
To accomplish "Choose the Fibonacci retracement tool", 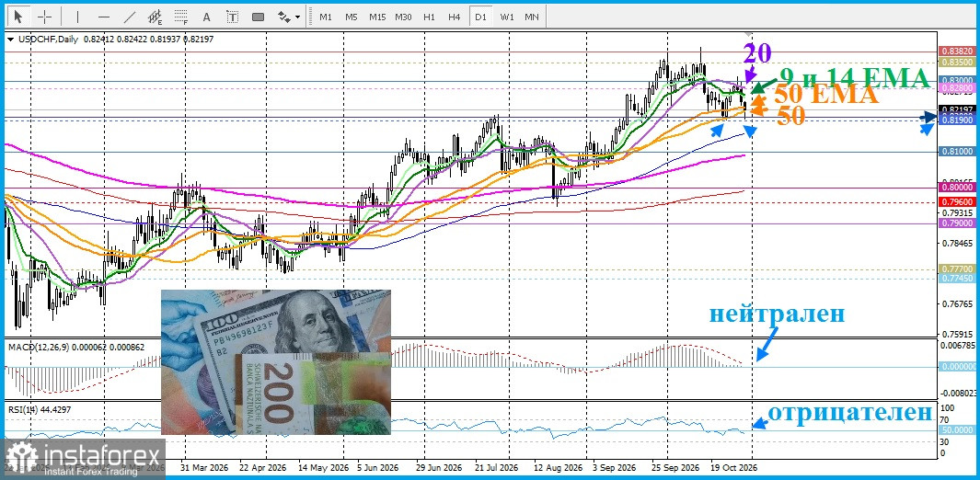I will pos(181,17).
